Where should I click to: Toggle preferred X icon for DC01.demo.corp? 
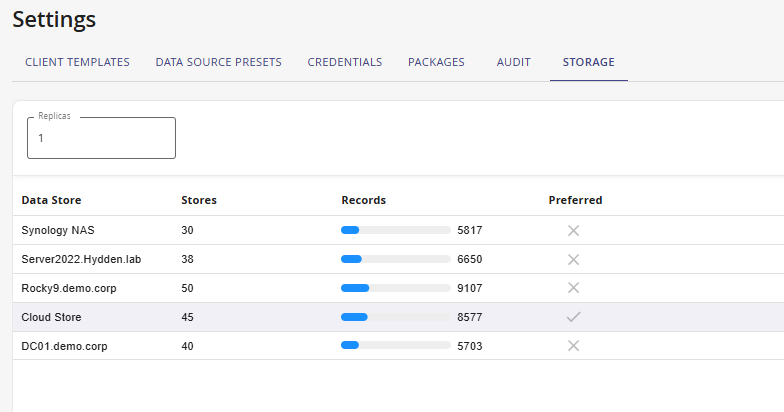tap(573, 346)
